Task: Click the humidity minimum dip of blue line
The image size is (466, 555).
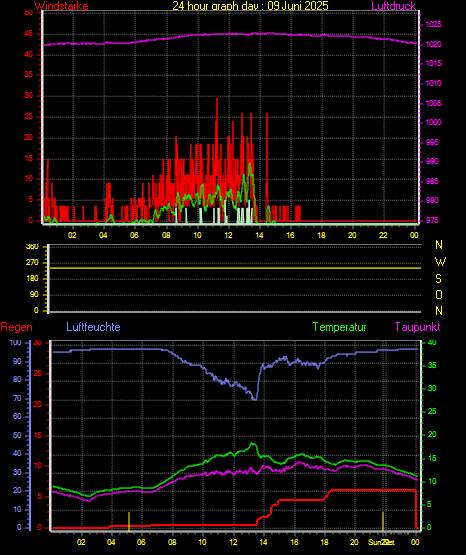Action: point(254,398)
